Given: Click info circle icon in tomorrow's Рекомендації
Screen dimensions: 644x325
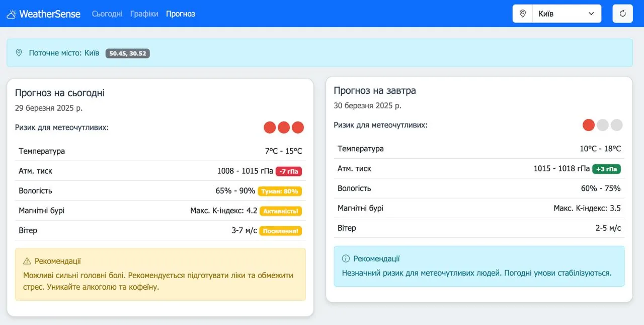Looking at the screenshot, I should [x=346, y=259].
